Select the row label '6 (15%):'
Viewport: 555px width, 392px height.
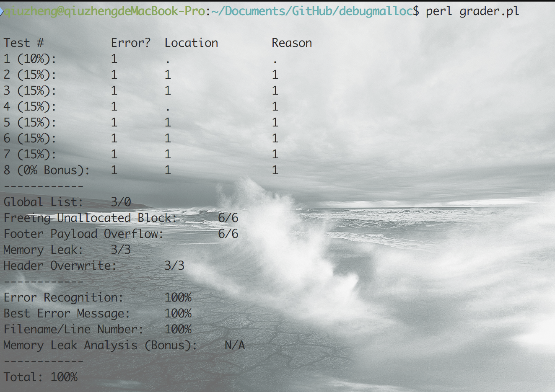click(x=30, y=138)
